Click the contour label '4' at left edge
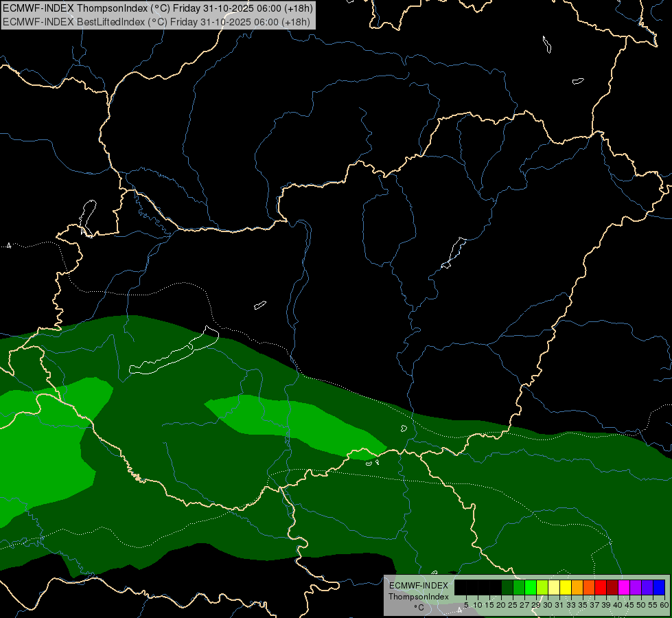 [x=9, y=246]
